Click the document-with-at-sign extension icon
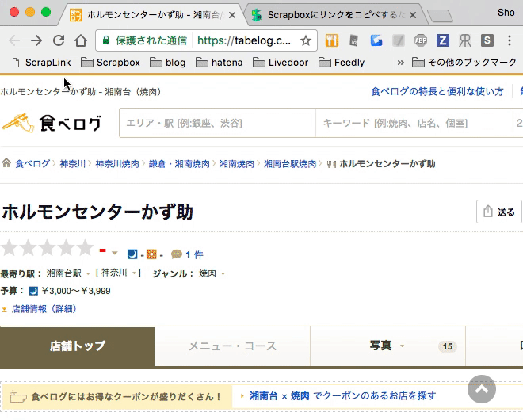523x420 pixels. pyautogui.click(x=354, y=40)
